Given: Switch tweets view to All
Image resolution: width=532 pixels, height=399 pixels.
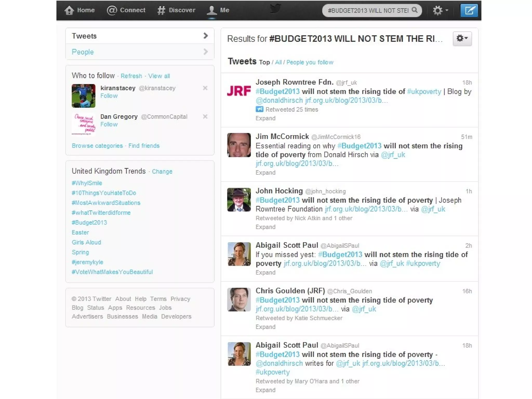Looking at the screenshot, I should coord(278,62).
